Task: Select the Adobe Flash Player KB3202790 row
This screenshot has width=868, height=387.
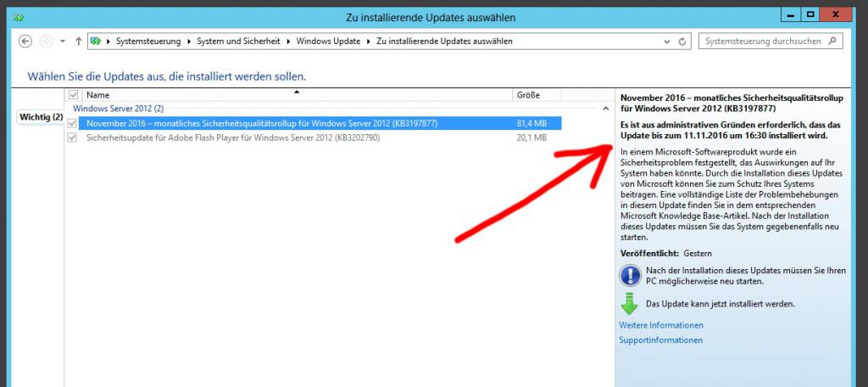Action: coord(320,137)
